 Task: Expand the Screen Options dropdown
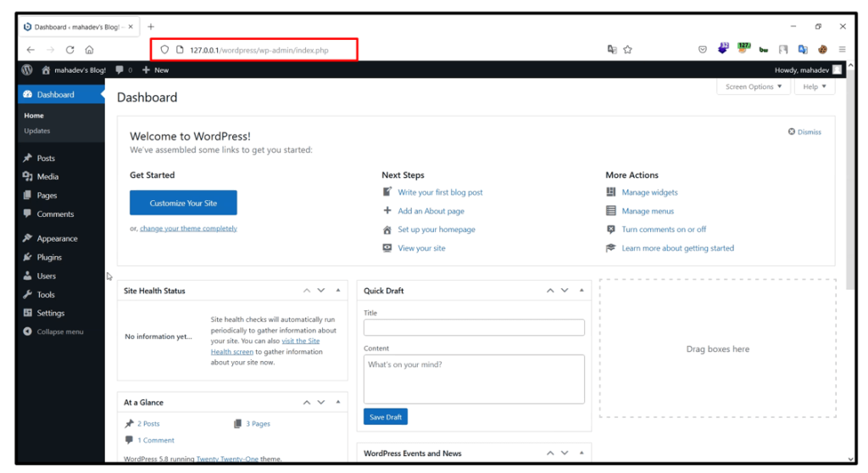tap(754, 86)
